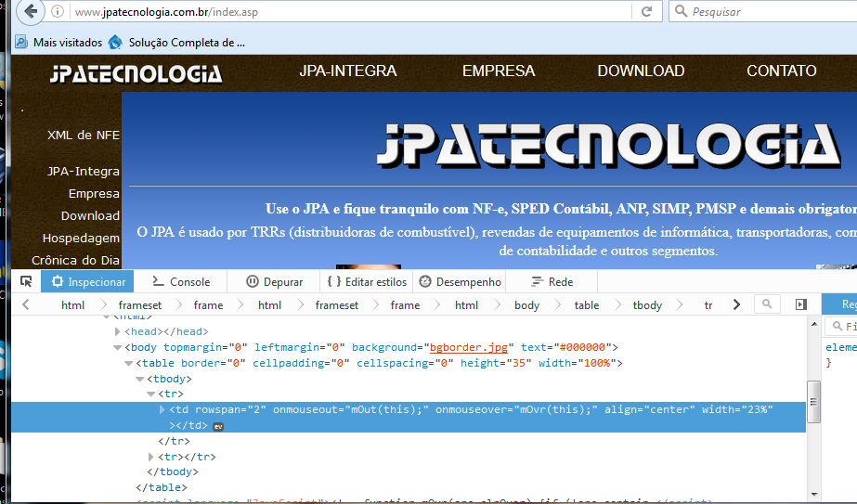857x504 pixels.
Task: Open JPA-INTEGRA in the top site menu
Action: pyautogui.click(x=348, y=71)
